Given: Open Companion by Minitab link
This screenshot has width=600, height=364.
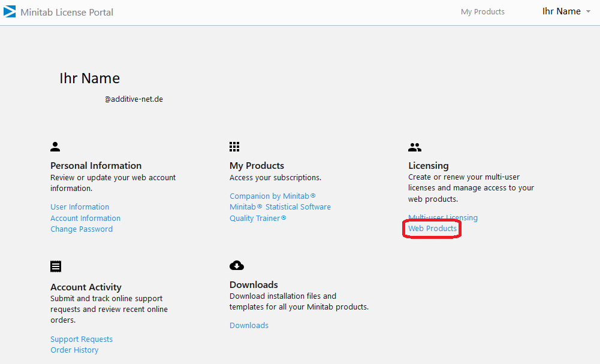Looking at the screenshot, I should [273, 196].
